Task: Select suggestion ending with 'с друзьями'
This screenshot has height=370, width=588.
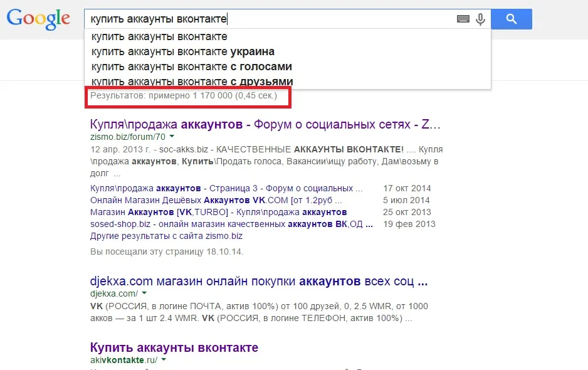Action: tap(288, 81)
